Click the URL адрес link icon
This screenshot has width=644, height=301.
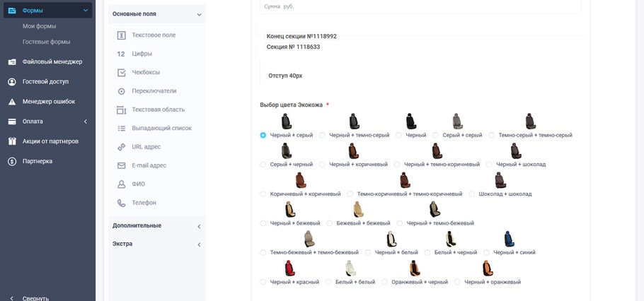tap(121, 147)
